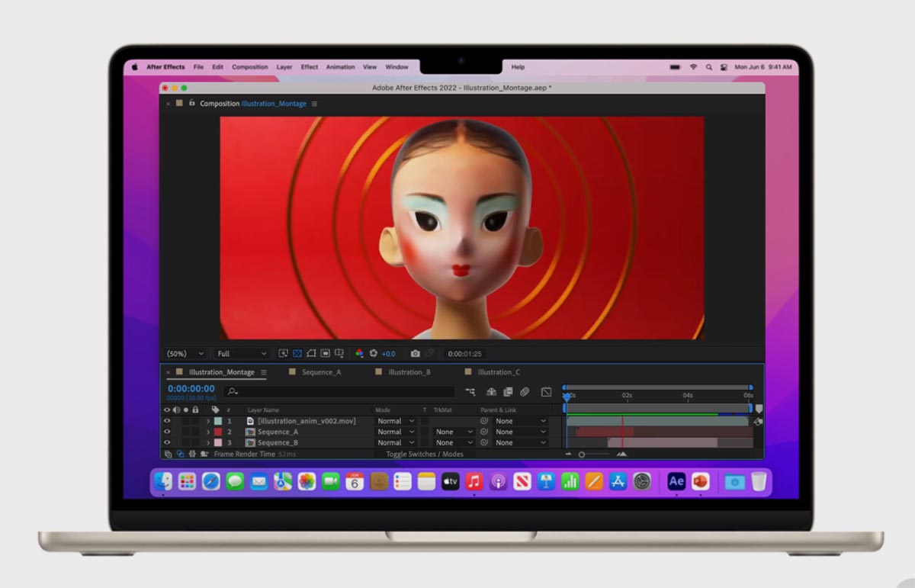Toggle mask and shape path visibility icon
Viewport: 915px width, 588px height.
click(311, 354)
